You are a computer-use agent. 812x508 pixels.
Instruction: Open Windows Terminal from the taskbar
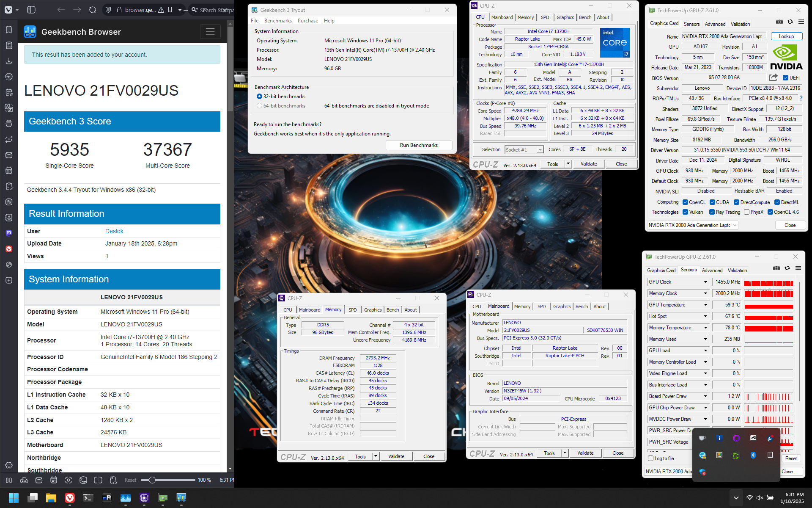pyautogui.click(x=88, y=498)
